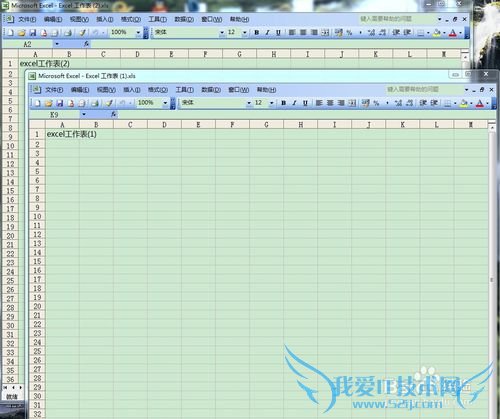Viewport: 500px width, 419px height.
Task: Click Excel document icon beside 文件 in 工作表 (1)
Action: pos(36,89)
